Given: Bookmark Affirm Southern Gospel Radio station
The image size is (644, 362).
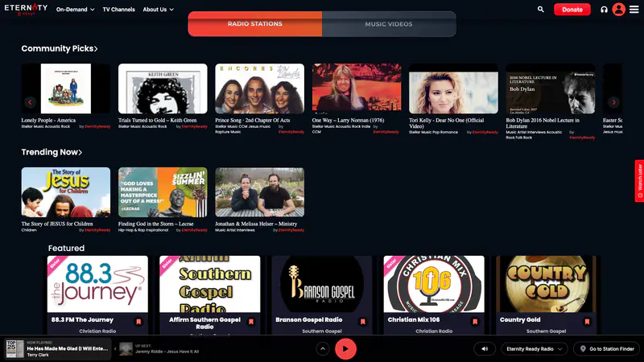Looking at the screenshot, I should click(250, 322).
